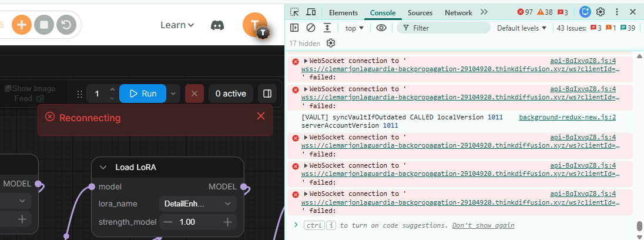Click the eye live expression icon

(381, 28)
